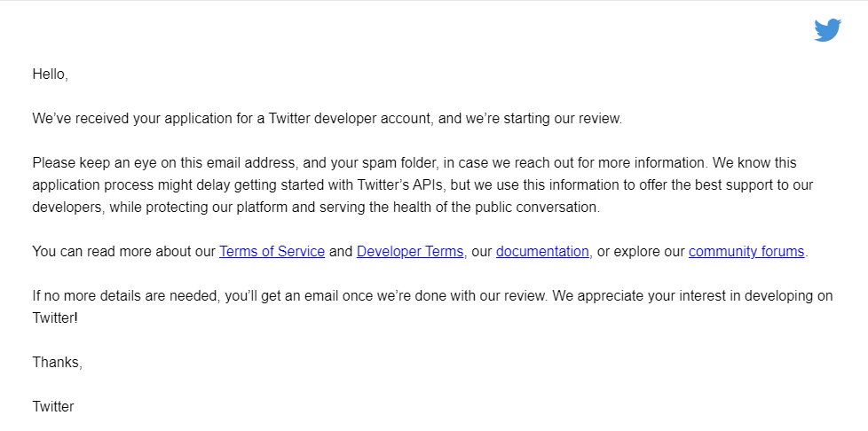The height and width of the screenshot is (431, 868).
Task: Click the 'Twitter' signature at the bottom
Action: click(53, 406)
